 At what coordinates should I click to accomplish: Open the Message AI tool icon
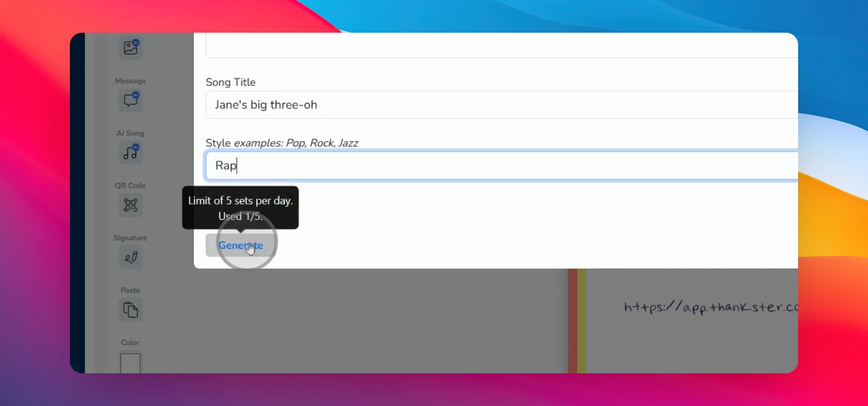pyautogui.click(x=131, y=100)
